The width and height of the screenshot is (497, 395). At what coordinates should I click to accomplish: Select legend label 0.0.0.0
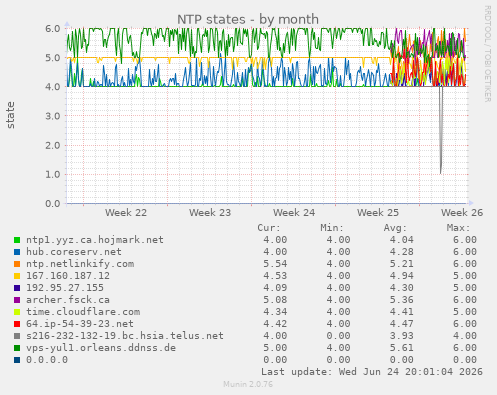tap(47, 360)
